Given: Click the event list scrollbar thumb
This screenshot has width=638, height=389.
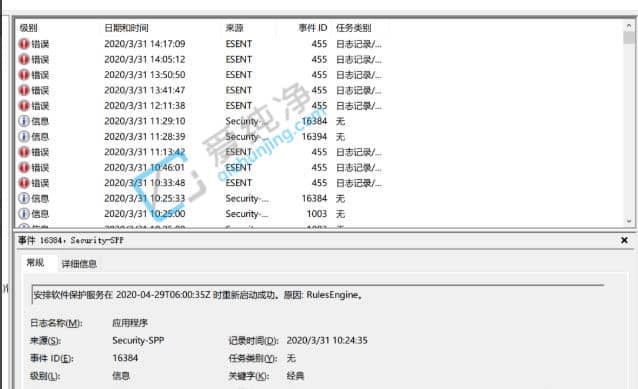Looking at the screenshot, I should (x=629, y=38).
